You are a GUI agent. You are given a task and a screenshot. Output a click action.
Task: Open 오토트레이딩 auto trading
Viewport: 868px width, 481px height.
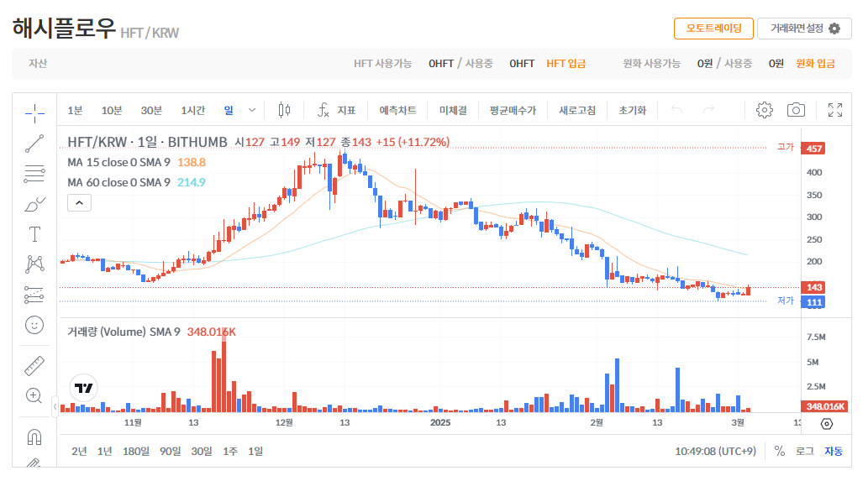click(713, 29)
